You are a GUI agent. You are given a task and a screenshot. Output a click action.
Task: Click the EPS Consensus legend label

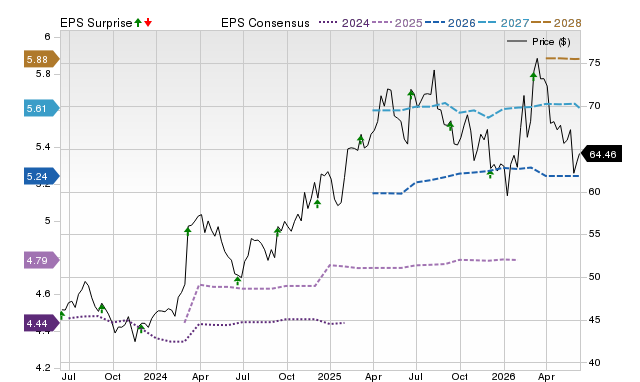point(265,23)
